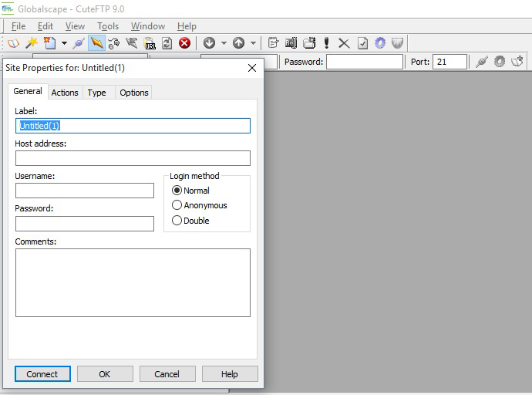Viewport: 532px width, 395px height.
Task: Expand the Upload dropdown arrow
Action: pos(253,43)
